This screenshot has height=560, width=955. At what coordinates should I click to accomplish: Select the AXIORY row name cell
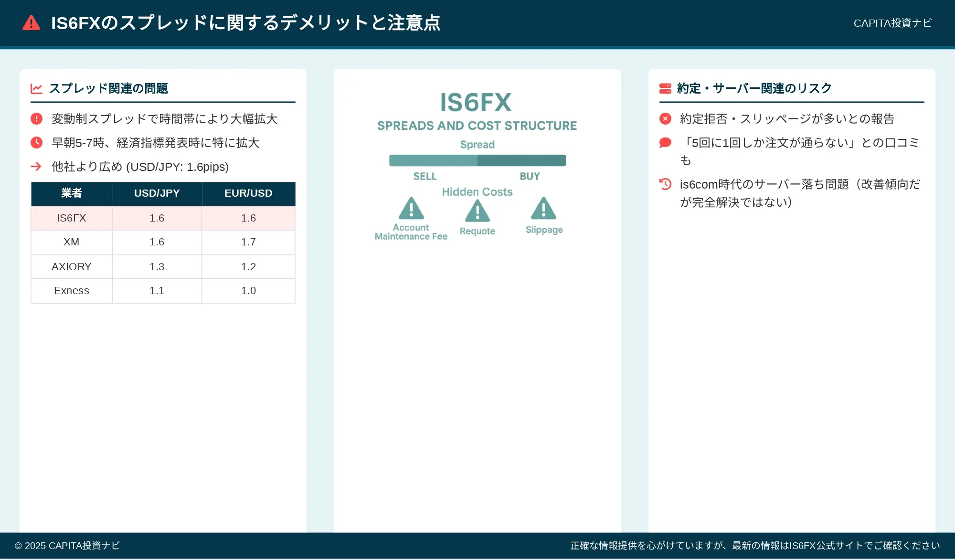72,267
